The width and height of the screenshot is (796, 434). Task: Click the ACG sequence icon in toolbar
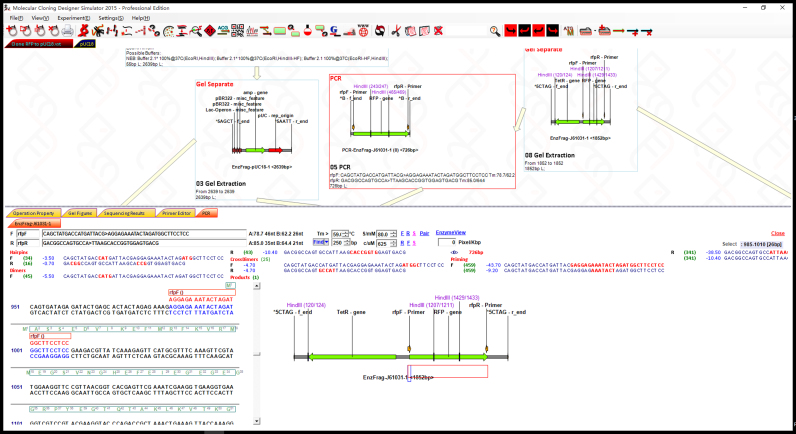[222, 30]
